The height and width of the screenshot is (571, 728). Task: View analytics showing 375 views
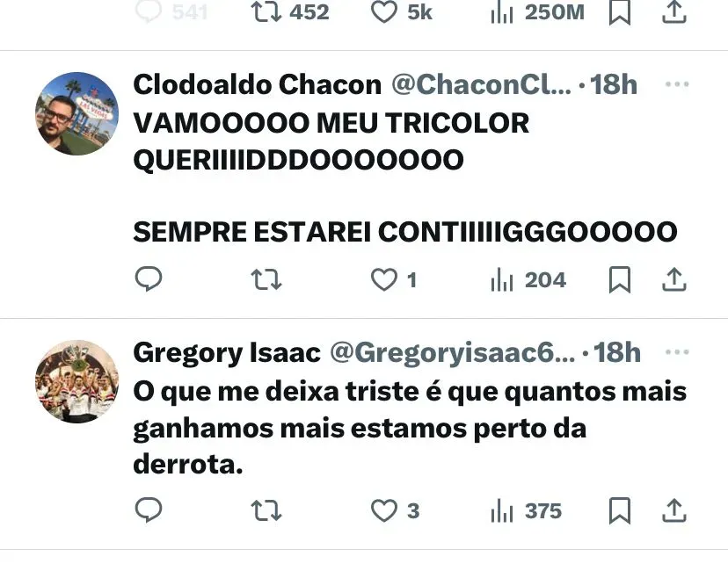[x=526, y=510]
